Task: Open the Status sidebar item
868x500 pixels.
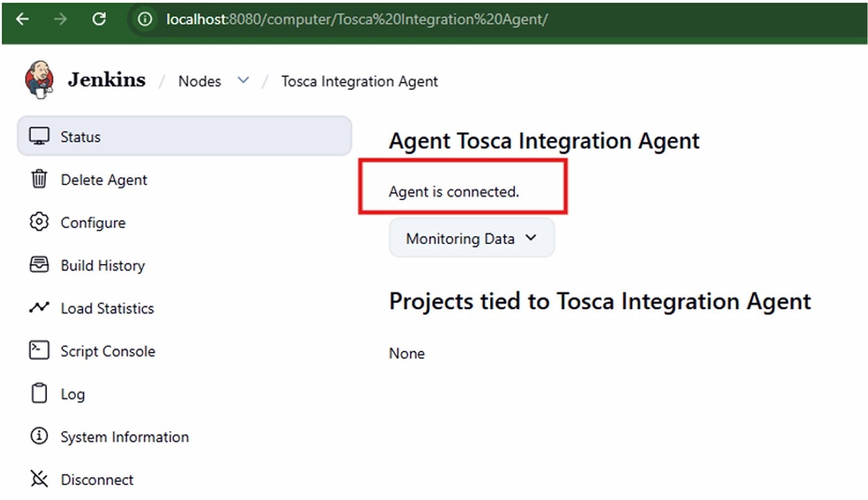Action: [184, 136]
